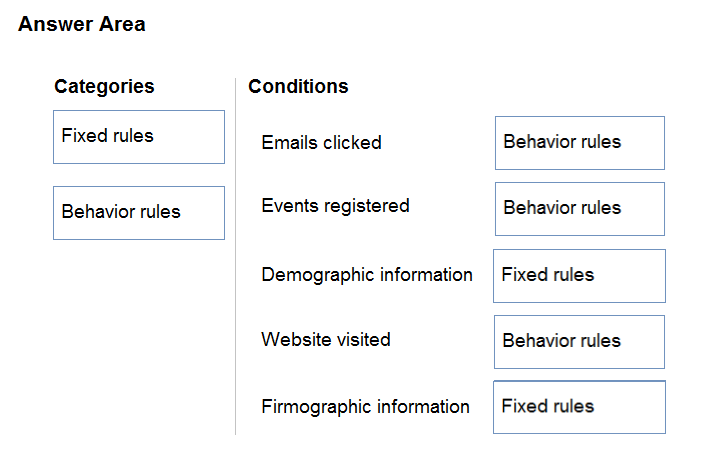Image resolution: width=704 pixels, height=469 pixels.
Task: Select the Fixed rules category box
Action: pos(139,137)
